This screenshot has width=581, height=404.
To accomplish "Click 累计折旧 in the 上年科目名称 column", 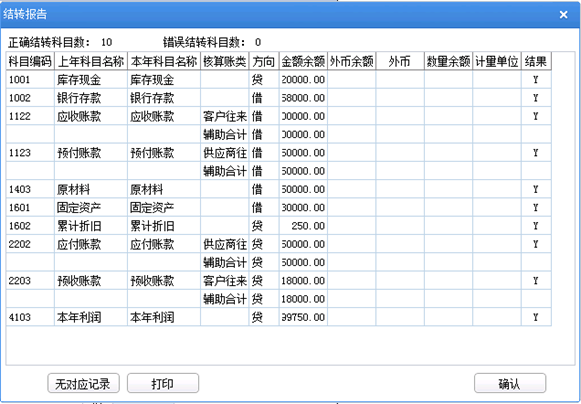I will tap(79, 226).
